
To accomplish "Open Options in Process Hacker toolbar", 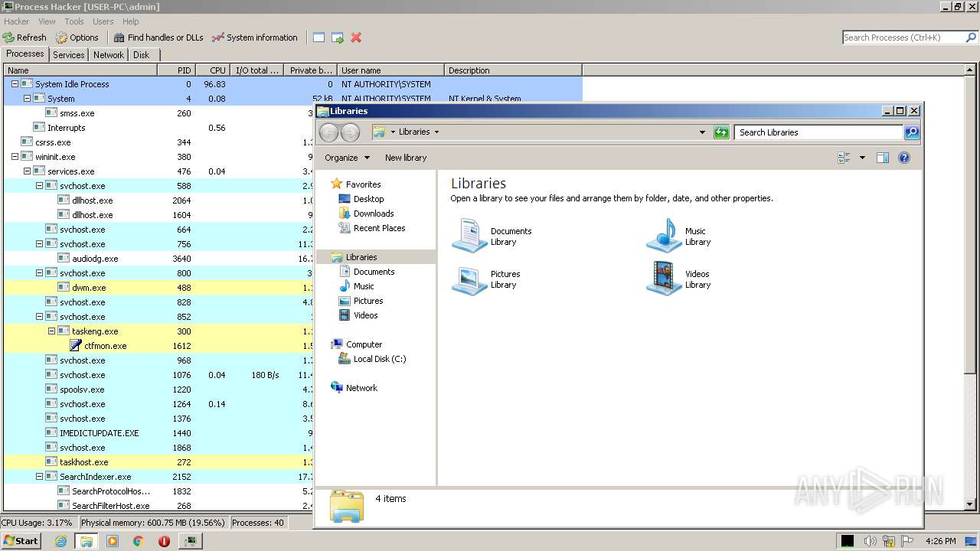I will 77,37.
